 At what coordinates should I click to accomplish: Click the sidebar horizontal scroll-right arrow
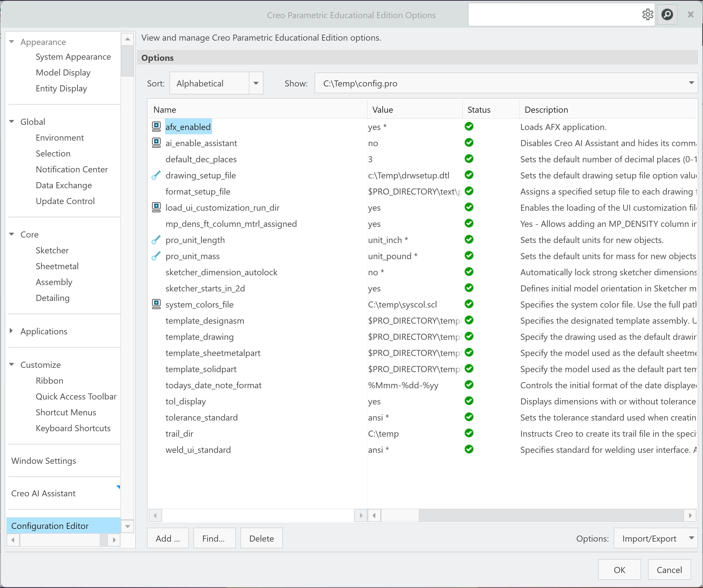click(x=114, y=540)
